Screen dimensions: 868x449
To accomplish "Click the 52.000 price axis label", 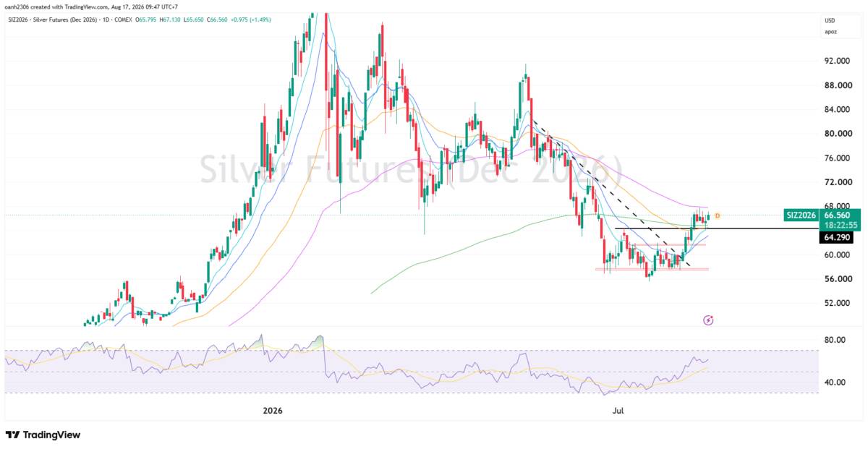I will 836,304.
